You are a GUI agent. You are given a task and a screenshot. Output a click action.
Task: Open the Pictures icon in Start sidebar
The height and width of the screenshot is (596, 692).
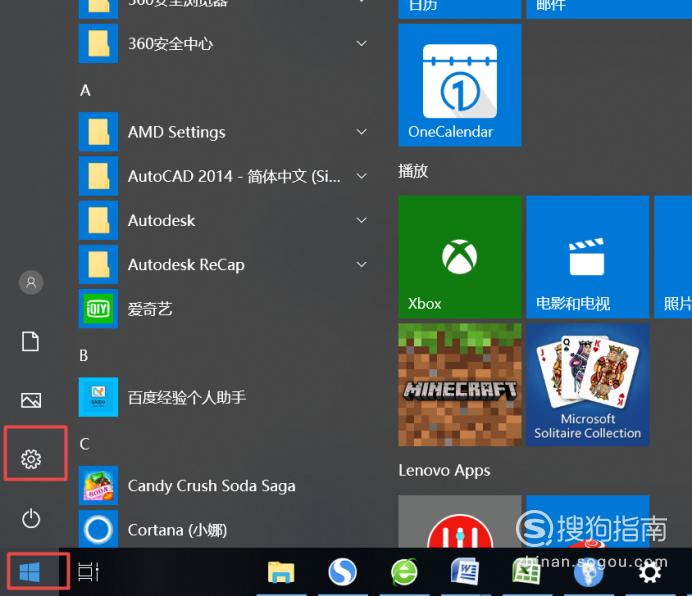(31, 400)
